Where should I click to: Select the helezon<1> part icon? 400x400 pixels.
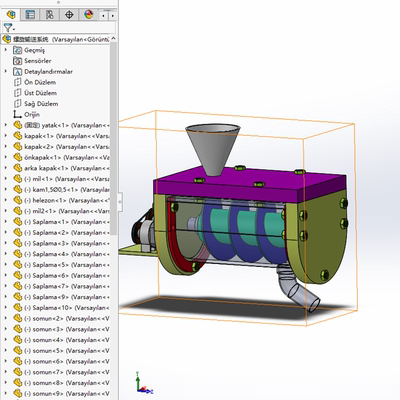pos(18,200)
